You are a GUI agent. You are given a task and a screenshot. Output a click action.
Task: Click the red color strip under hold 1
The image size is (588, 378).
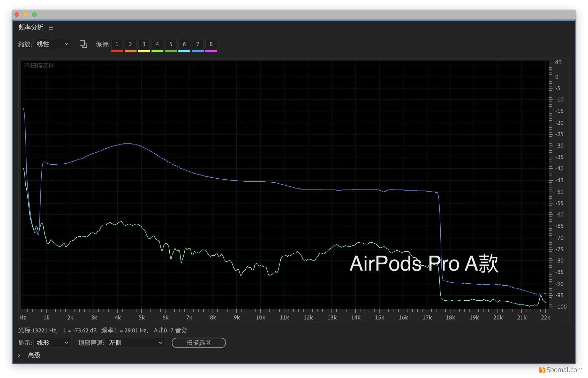tap(117, 51)
